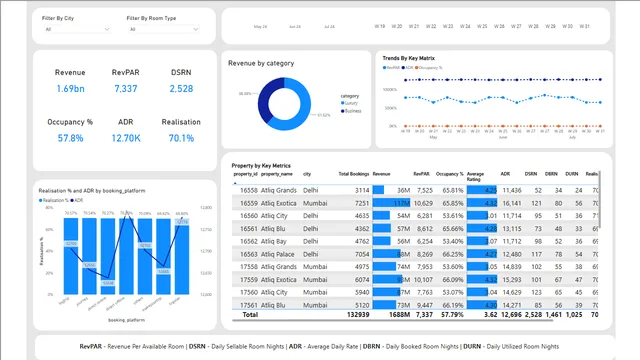Sort table by Occupancy % column header
The height and width of the screenshot is (360, 640).
[x=450, y=174]
